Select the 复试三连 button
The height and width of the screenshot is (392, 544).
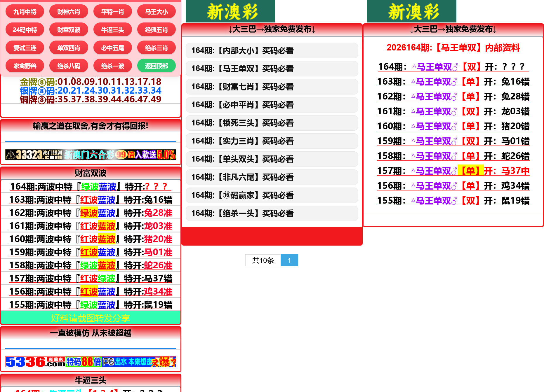tap(25, 48)
